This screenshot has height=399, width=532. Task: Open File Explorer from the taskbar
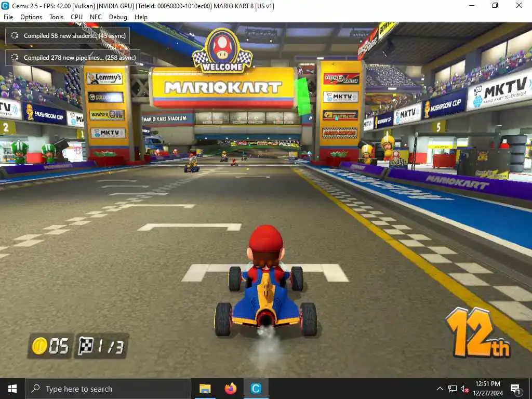pos(205,389)
